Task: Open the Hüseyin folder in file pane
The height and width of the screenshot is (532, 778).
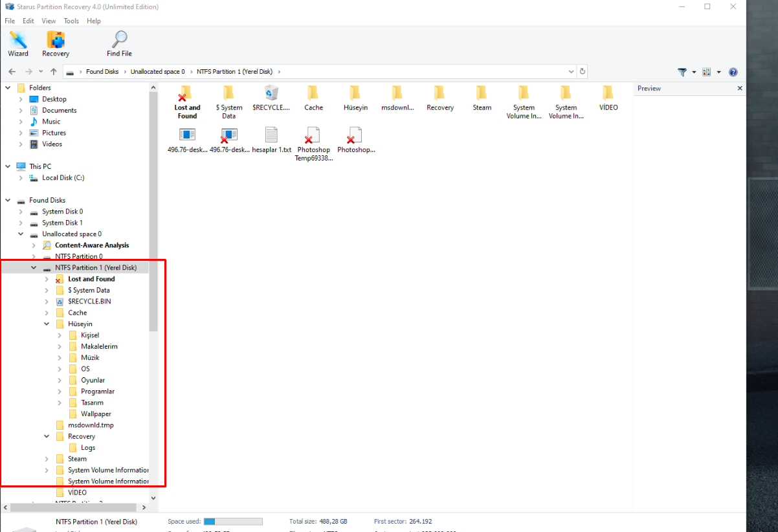Action: click(355, 98)
